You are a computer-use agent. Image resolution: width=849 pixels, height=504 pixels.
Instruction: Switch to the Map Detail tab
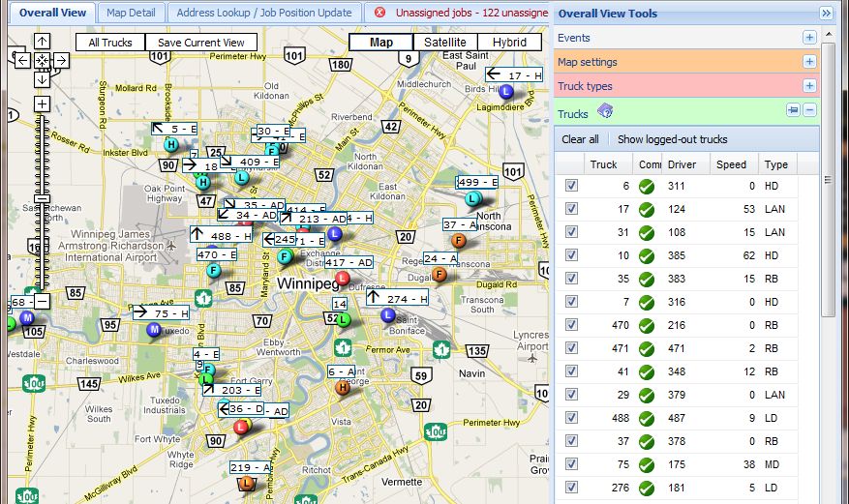pos(131,14)
